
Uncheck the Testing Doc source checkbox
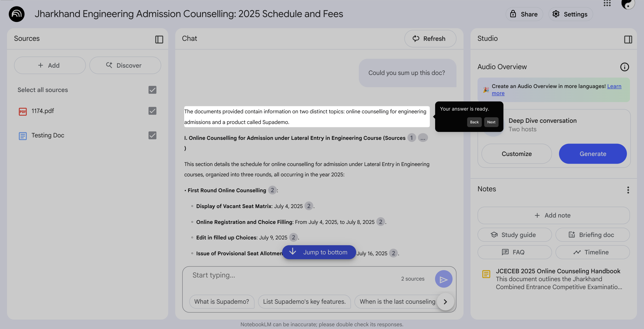152,135
